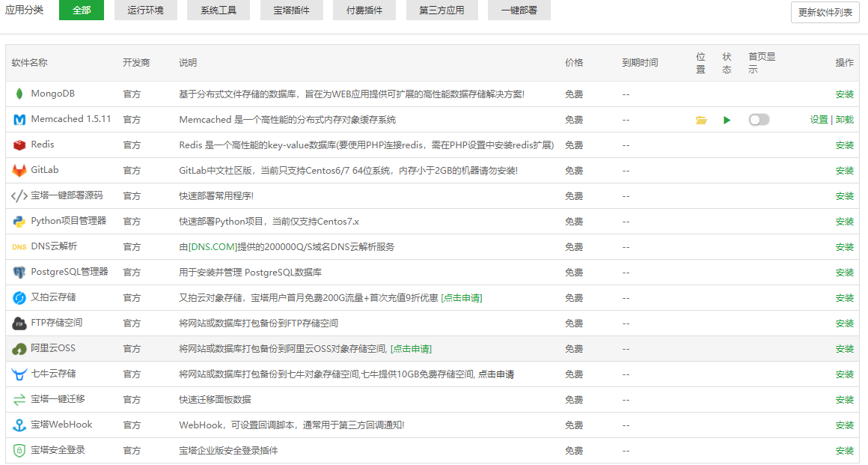Click the 阿里云OSS cloud icon

point(19,349)
